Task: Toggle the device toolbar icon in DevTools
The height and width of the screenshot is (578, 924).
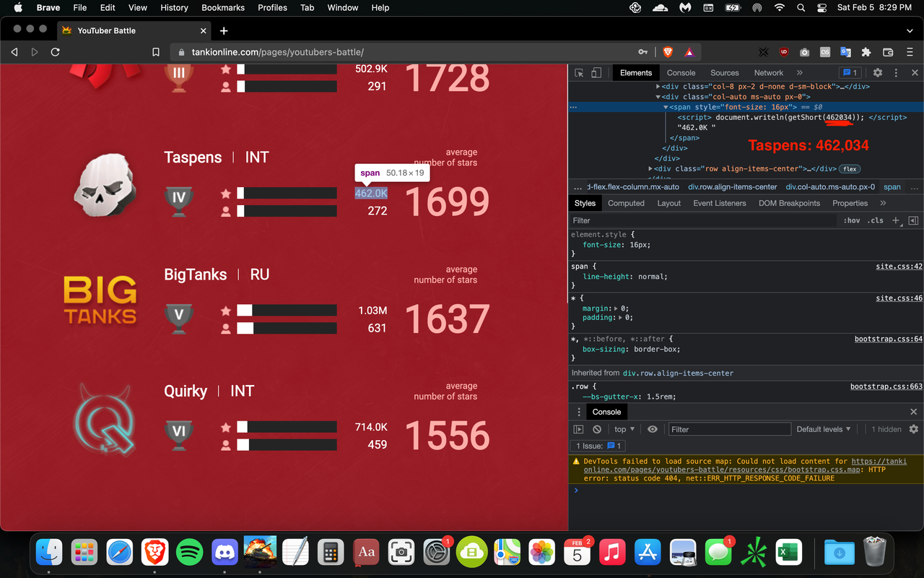Action: [x=596, y=73]
